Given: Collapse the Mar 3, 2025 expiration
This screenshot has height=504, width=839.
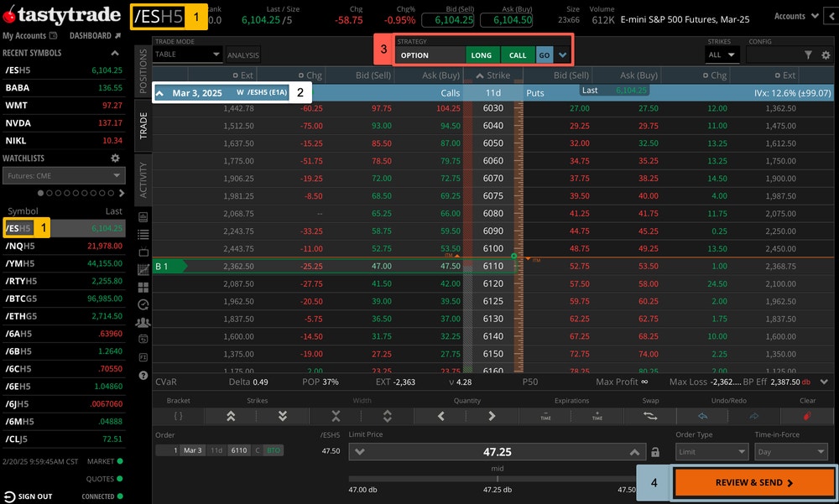Looking at the screenshot, I should 160,93.
